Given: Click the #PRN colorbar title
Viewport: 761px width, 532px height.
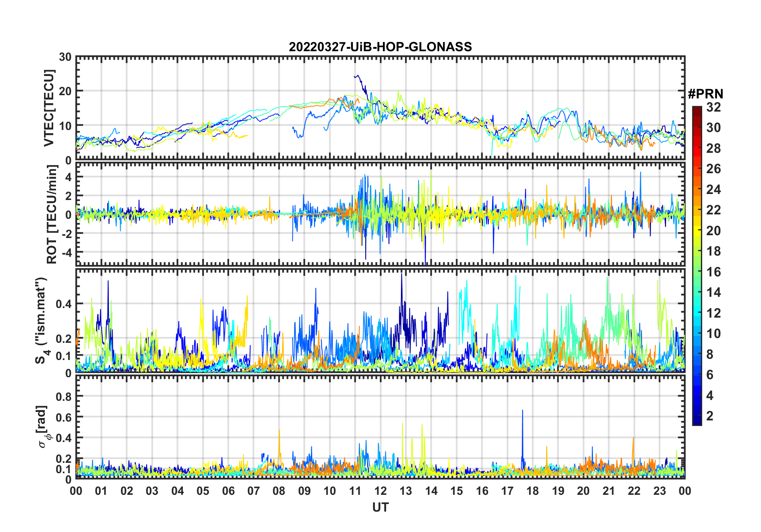Looking at the screenshot, I should [706, 94].
